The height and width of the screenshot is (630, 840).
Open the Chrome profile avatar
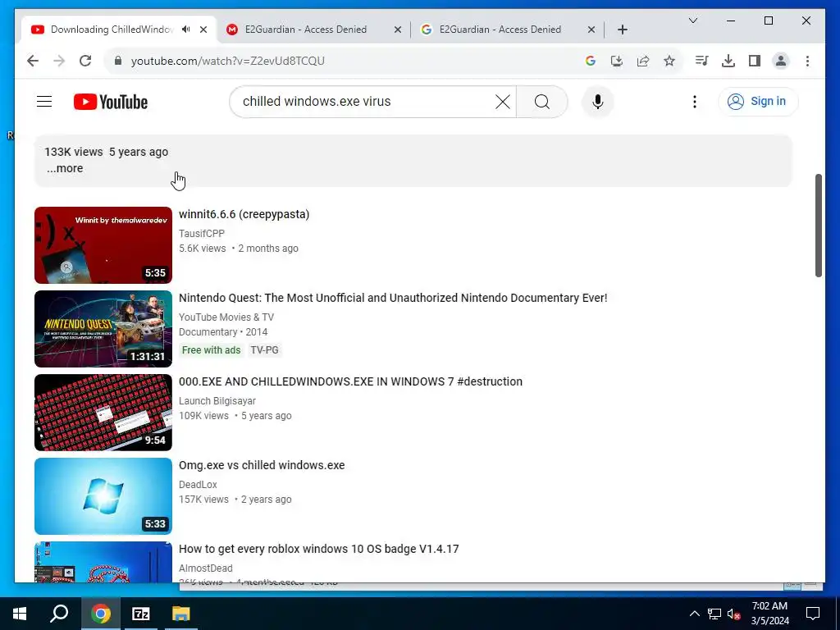tap(781, 61)
